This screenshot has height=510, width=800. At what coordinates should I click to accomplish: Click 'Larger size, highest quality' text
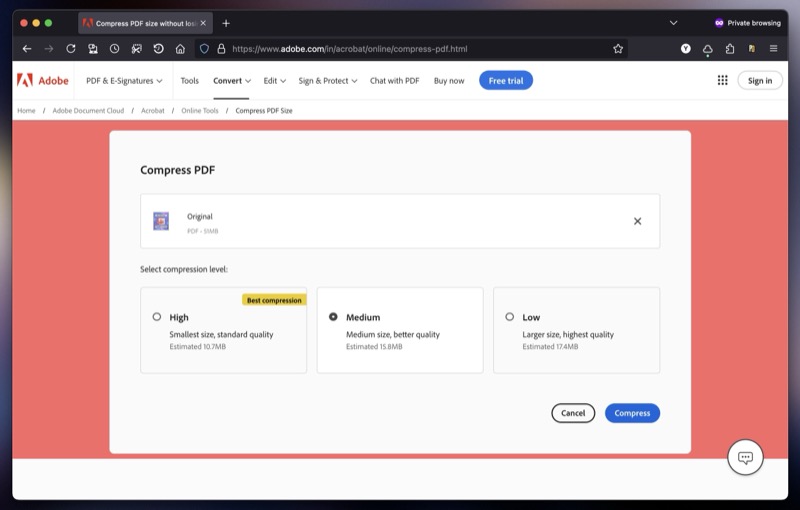pos(568,335)
